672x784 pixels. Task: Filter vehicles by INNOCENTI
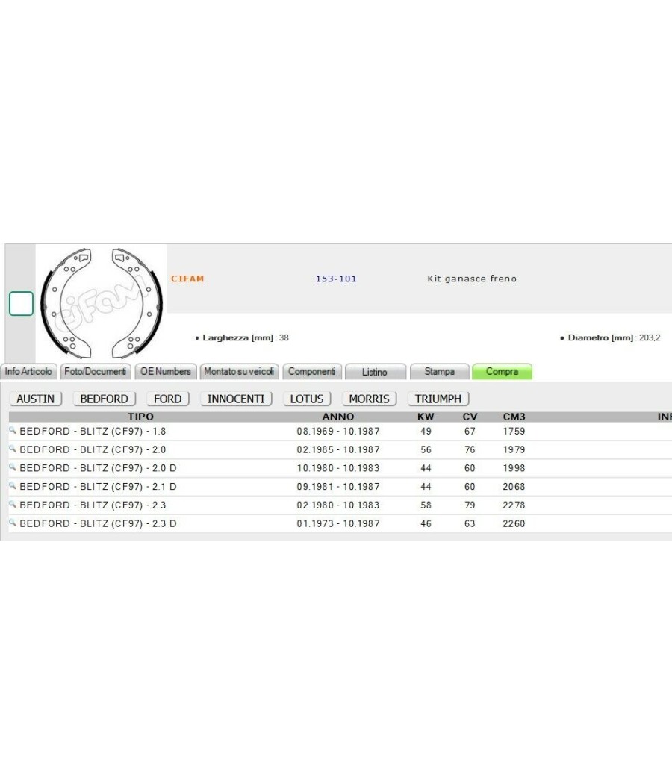pyautogui.click(x=236, y=399)
